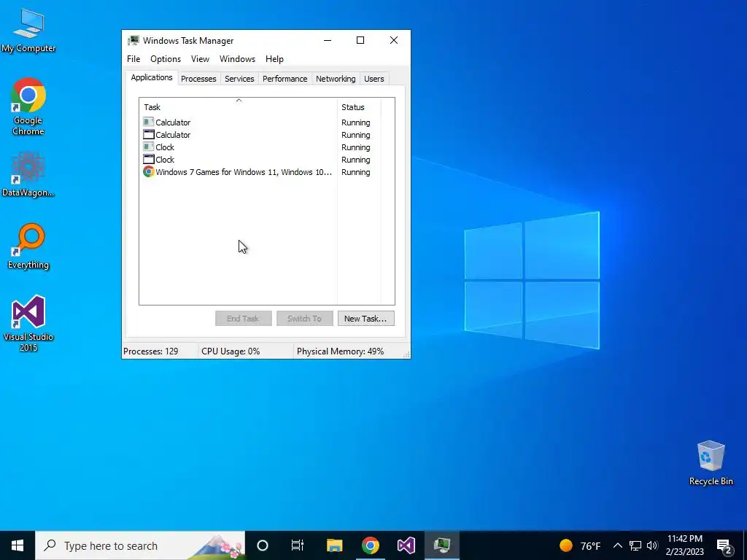747x560 pixels.
Task: Open Task View from the taskbar
Action: tap(298, 545)
